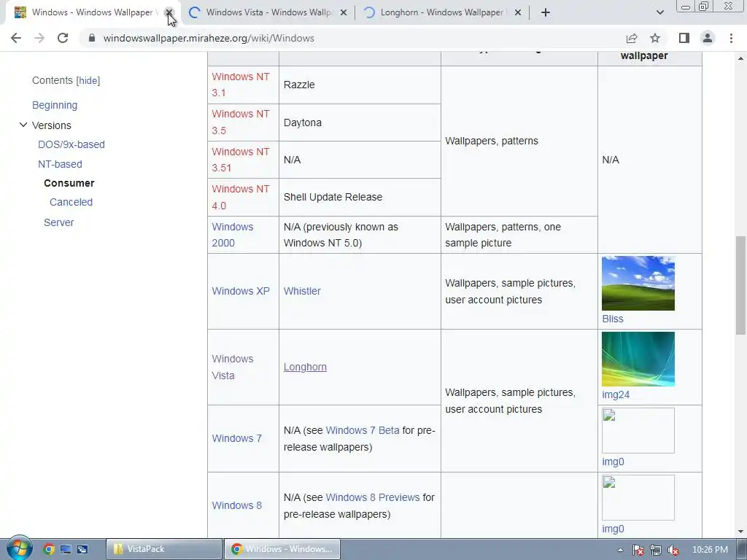This screenshot has width=747, height=560.
Task: Open the Windows NT 3.51 link
Action: point(241,160)
